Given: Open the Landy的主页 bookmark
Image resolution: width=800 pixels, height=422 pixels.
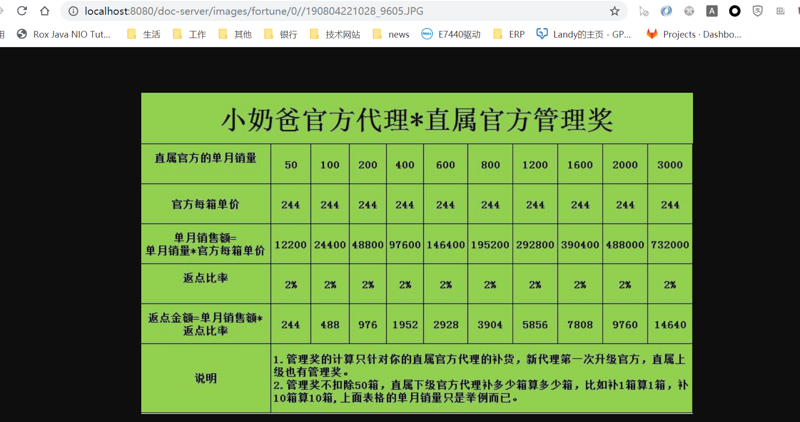Looking at the screenshot, I should [x=584, y=34].
